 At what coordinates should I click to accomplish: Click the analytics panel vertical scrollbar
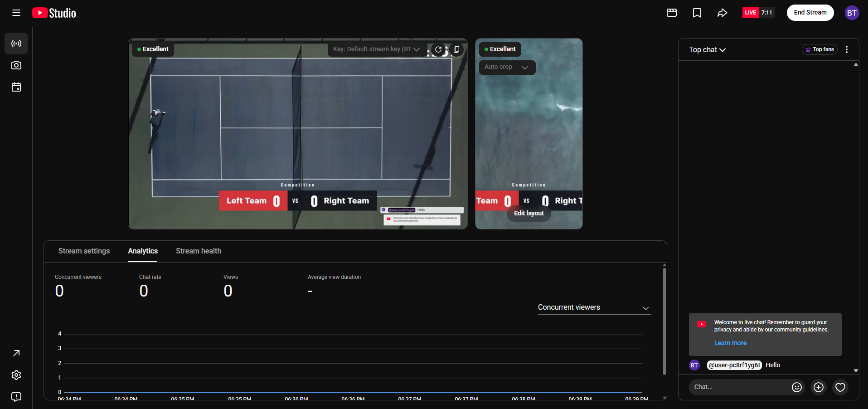664,321
